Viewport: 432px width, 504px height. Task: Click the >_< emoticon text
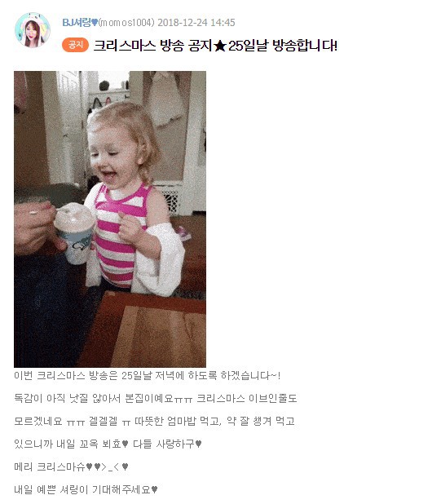coord(111,466)
